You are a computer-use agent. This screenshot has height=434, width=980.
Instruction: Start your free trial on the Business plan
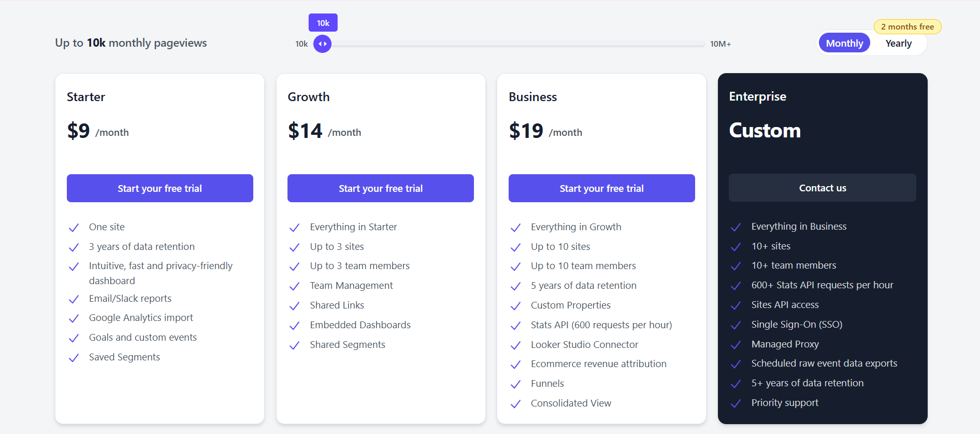tap(601, 188)
